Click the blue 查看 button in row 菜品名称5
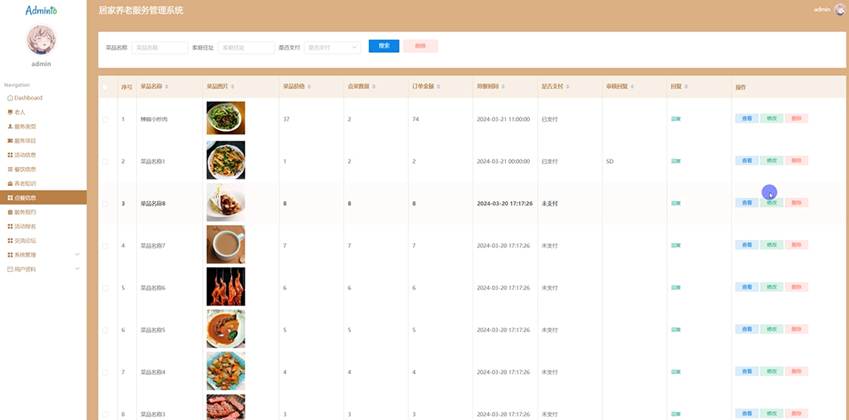 [747, 330]
